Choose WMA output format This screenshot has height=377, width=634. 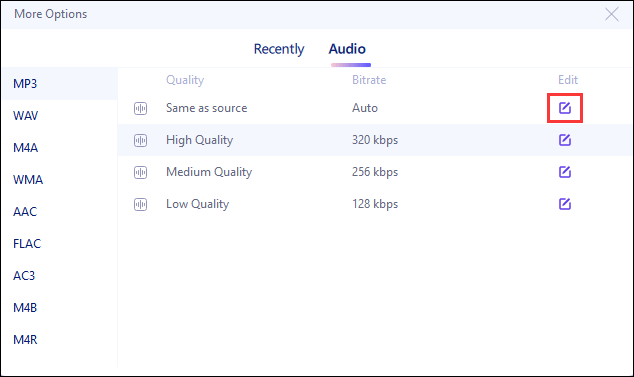59,180
